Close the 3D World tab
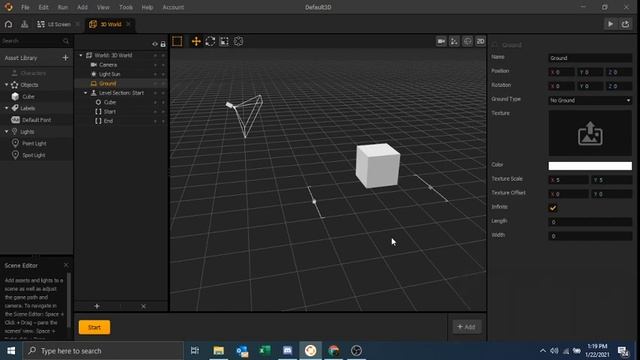Screen dimensions: 640x360 click(128, 24)
